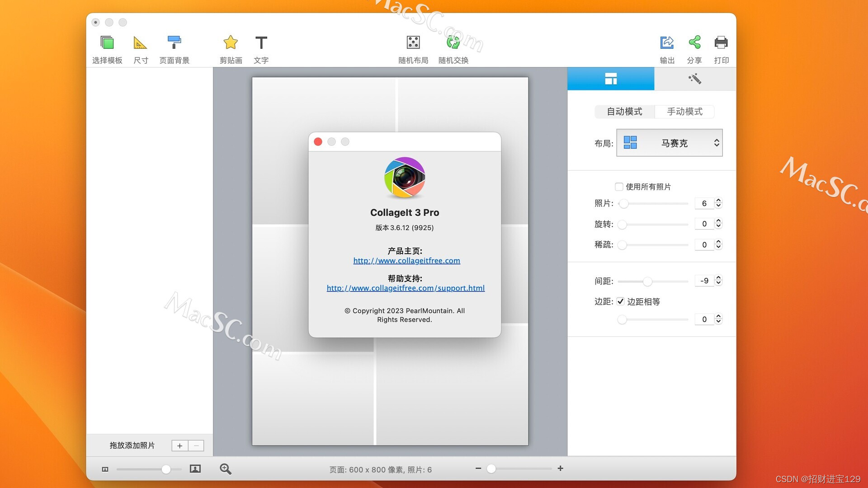This screenshot has height=488, width=868.
Task: Toggle 使用所有照片 checkbox
Action: coord(618,186)
